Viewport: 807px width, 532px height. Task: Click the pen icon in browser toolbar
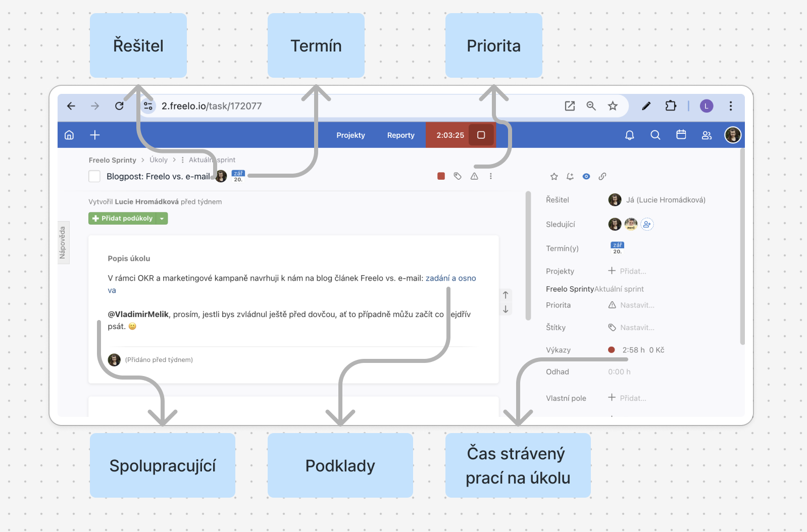[646, 106]
